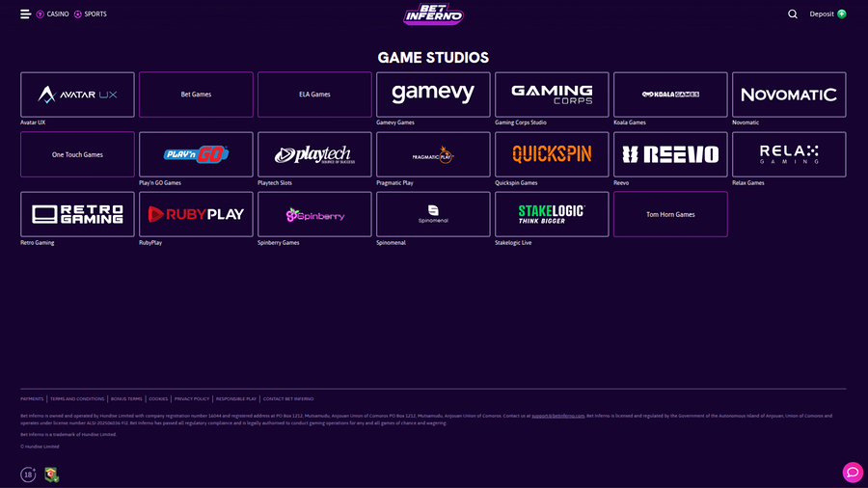Open the Payments footer link
Screen dimensions: 868x488
point(32,399)
